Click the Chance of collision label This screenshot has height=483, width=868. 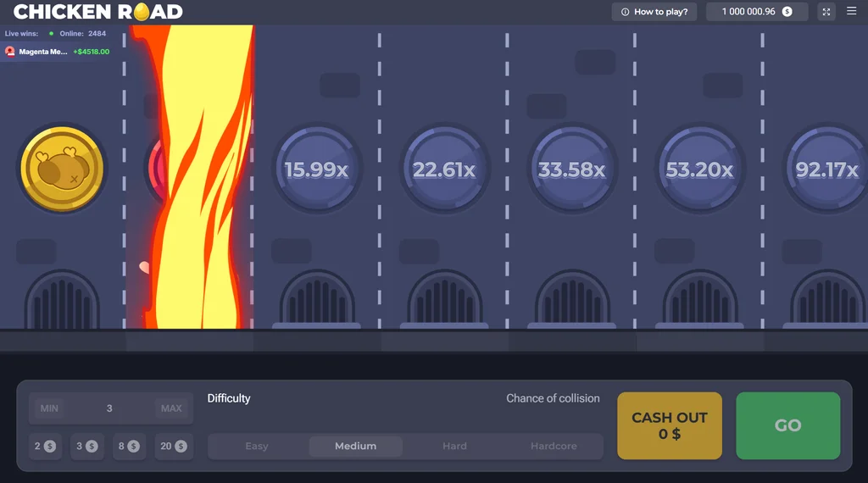tap(553, 398)
